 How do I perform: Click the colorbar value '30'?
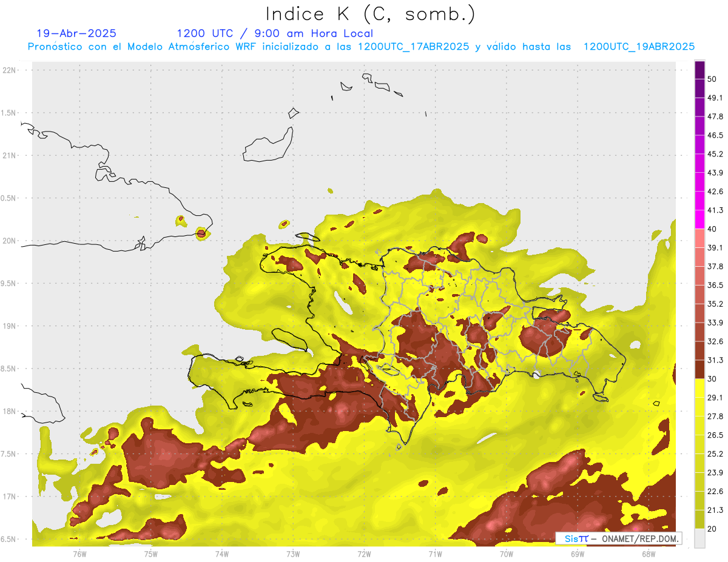coord(712,379)
